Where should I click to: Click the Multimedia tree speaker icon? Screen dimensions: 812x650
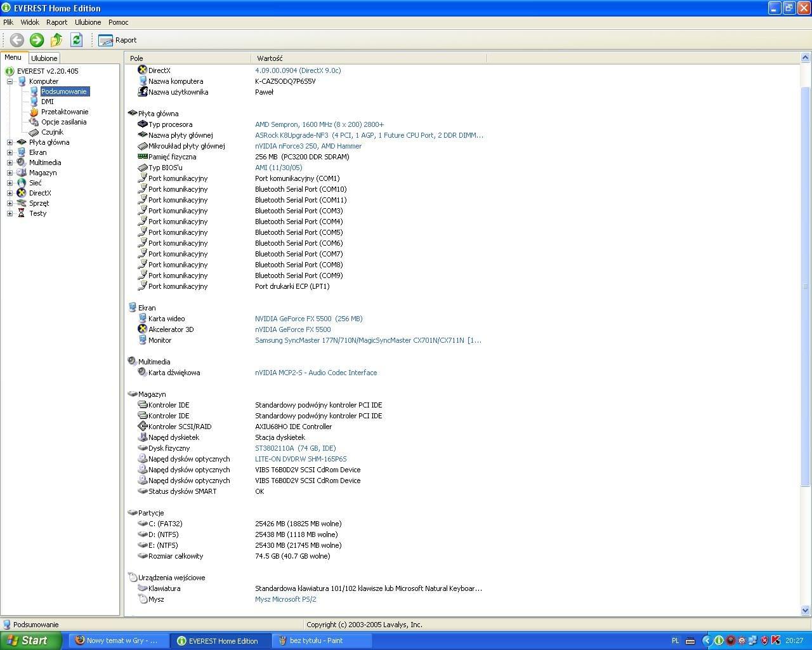(22, 162)
